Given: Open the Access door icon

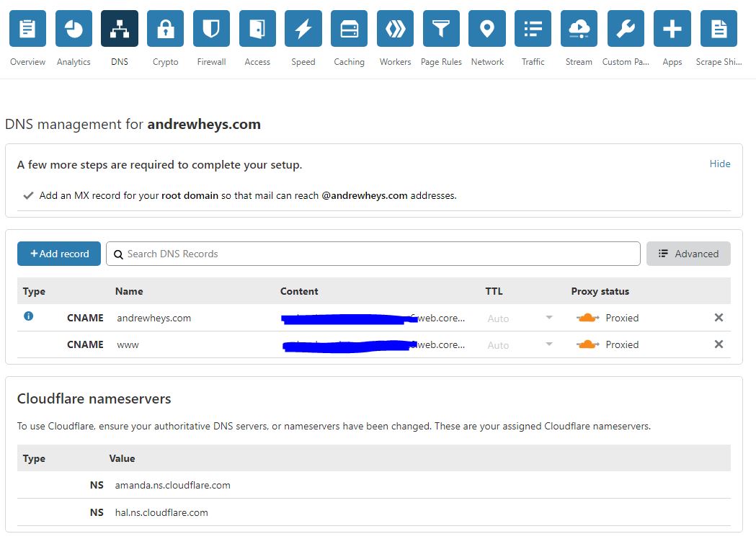Looking at the screenshot, I should coord(257,28).
